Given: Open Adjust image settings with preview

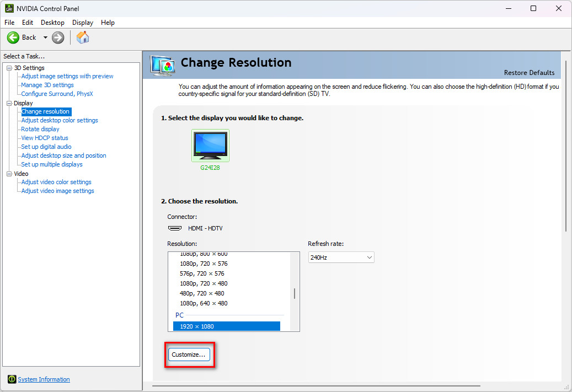Looking at the screenshot, I should tap(67, 76).
